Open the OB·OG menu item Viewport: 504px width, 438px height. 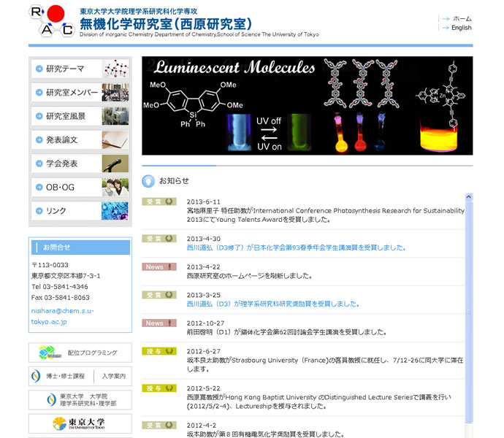(80, 187)
